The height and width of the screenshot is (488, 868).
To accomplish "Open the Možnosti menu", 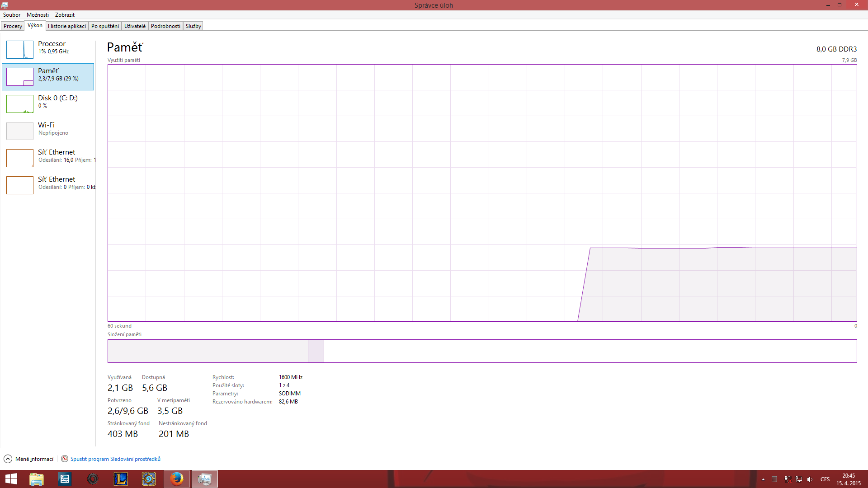I will tap(38, 15).
